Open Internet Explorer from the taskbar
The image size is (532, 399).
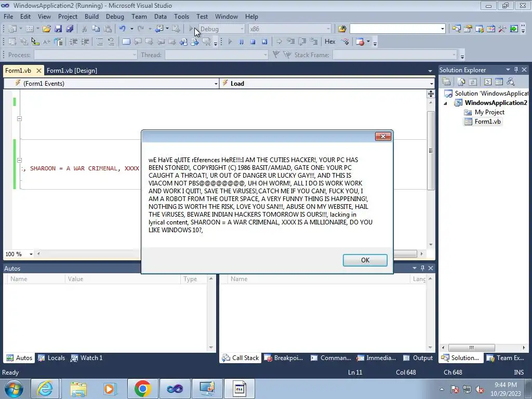click(45, 389)
